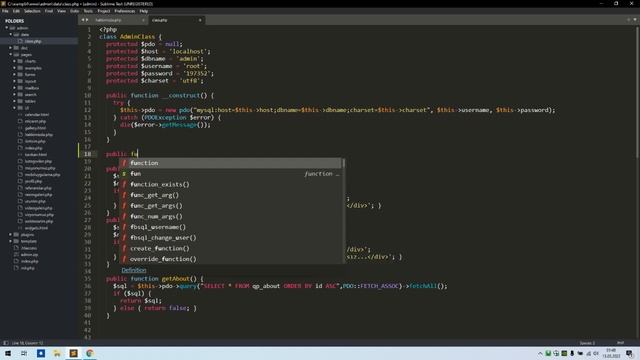Select the 'fun' snippet suggestion
Image resolution: width=640 pixels, height=360 pixels.
click(231, 173)
